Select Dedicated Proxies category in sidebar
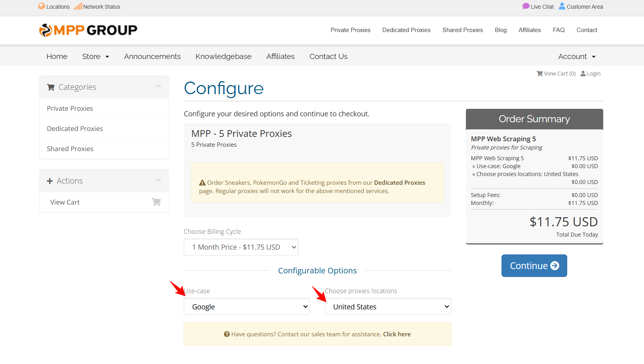Viewport: 644px width, 364px height. [x=104, y=129]
